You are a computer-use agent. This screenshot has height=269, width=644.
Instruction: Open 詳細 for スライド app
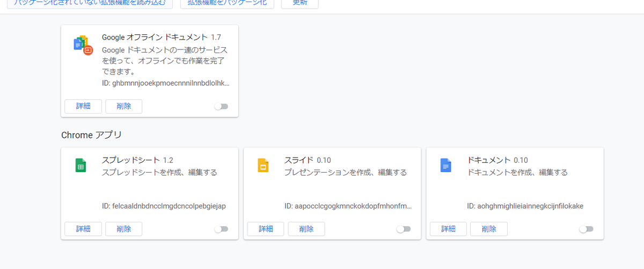[x=266, y=229]
